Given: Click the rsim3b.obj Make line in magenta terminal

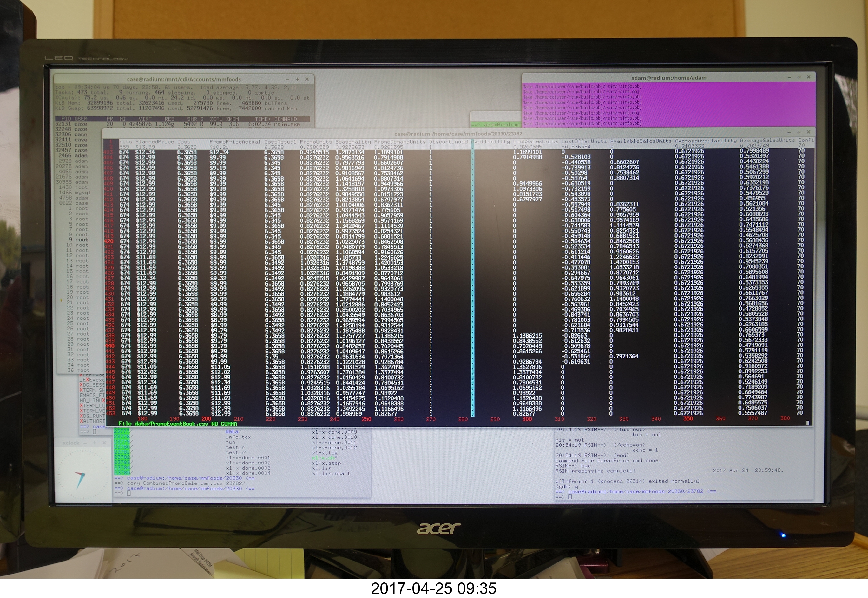Looking at the screenshot, I should 582,86.
